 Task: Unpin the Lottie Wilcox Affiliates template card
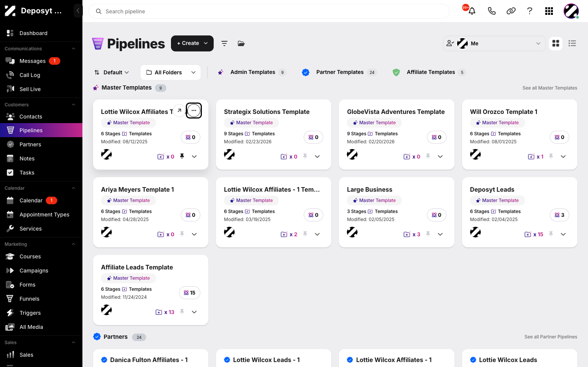click(x=182, y=156)
